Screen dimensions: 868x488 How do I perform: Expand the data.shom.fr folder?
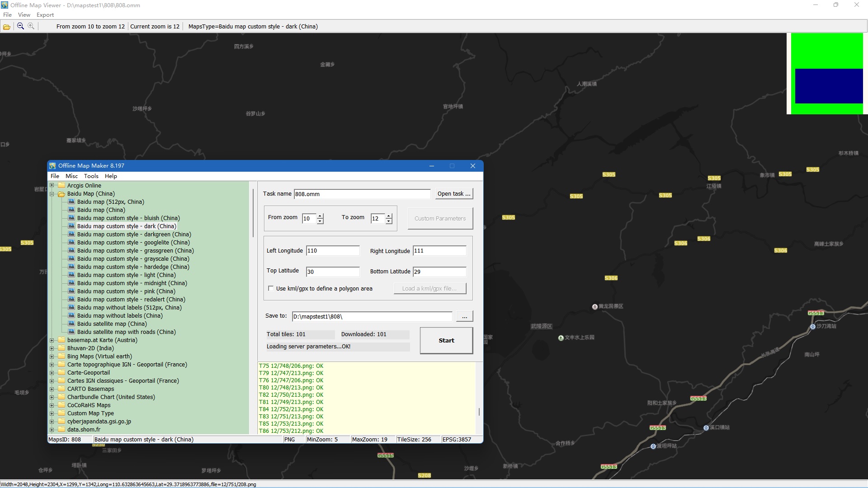coord(52,430)
